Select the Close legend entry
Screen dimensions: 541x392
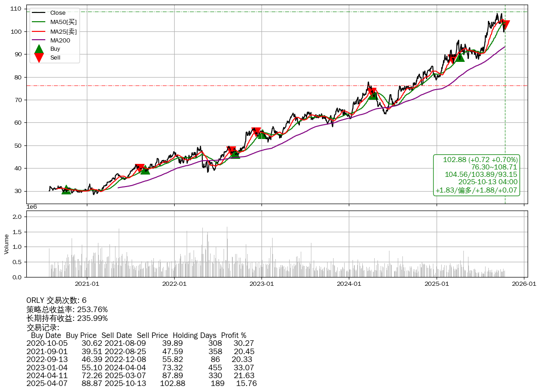pyautogui.click(x=58, y=13)
